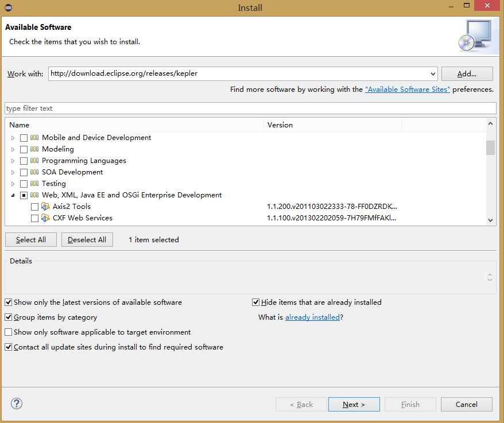Image resolution: width=504 pixels, height=423 pixels.
Task: Click the Axis2 Tools feature icon
Action: tap(46, 207)
